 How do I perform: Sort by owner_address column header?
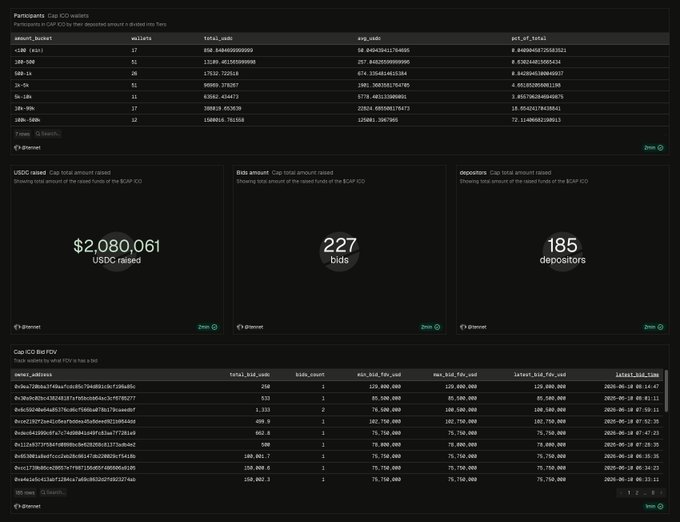(x=33, y=375)
